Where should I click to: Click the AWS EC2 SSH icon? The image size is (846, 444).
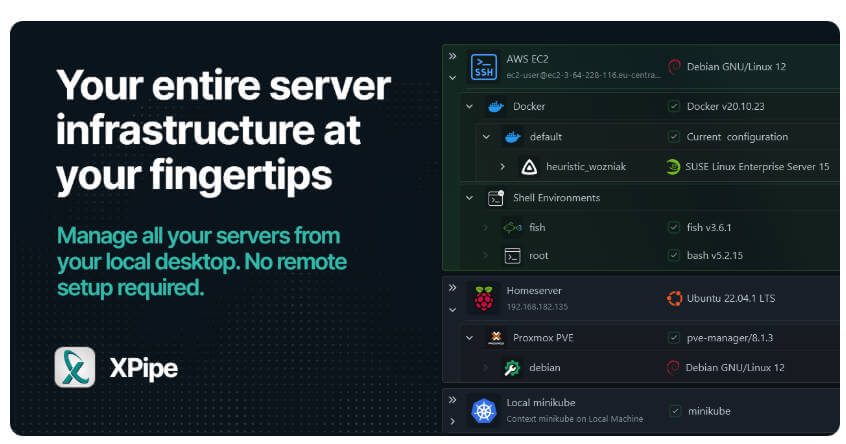click(483, 67)
